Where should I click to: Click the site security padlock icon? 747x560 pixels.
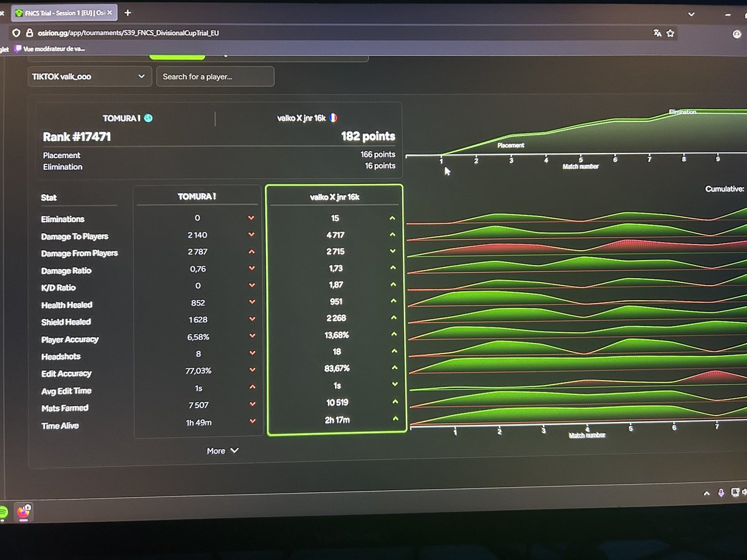(x=29, y=33)
